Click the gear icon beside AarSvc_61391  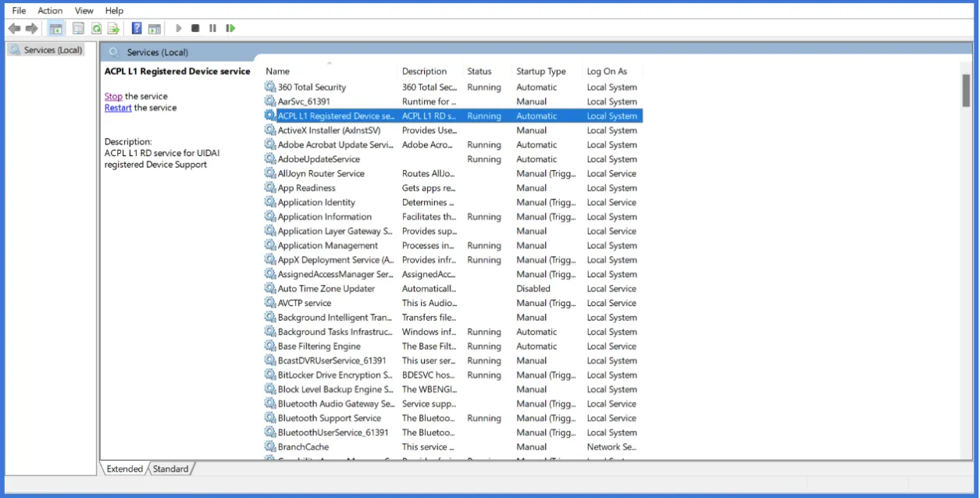270,101
